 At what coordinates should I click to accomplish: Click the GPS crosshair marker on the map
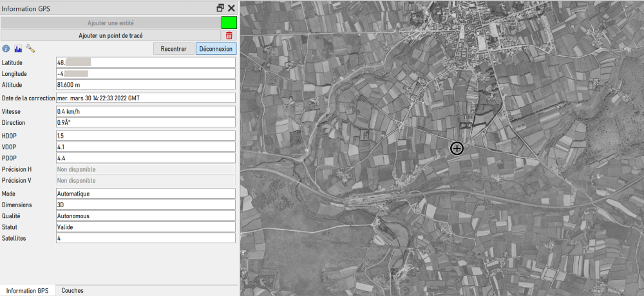click(457, 149)
